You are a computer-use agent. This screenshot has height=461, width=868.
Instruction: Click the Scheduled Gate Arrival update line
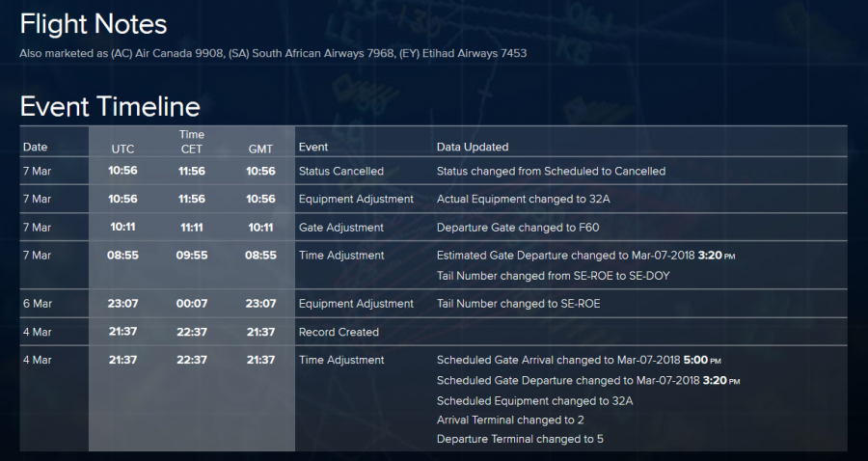579,361
